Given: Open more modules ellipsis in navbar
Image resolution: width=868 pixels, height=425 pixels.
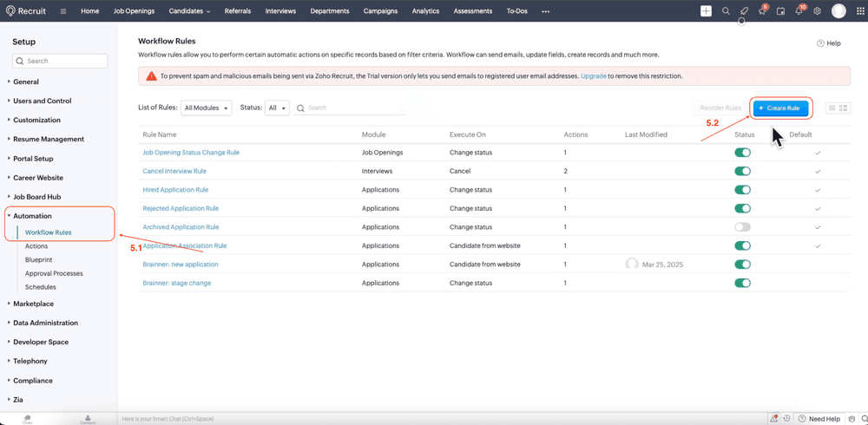Looking at the screenshot, I should 546,11.
